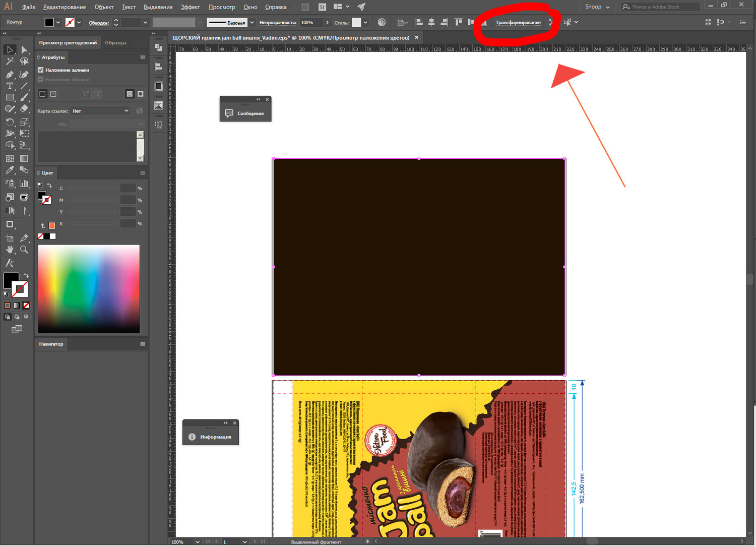756x547 pixels.
Task: Switch toolbox to Gradient mode
Action: point(17,305)
